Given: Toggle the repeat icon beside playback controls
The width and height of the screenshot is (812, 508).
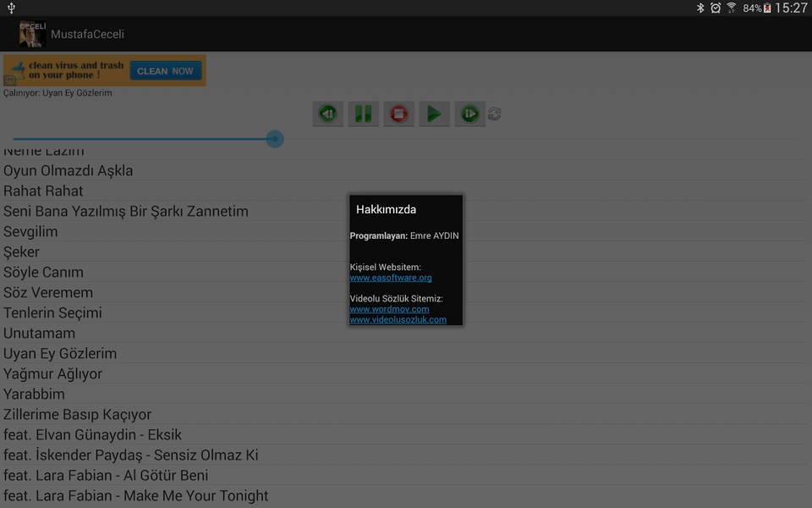Looking at the screenshot, I should (x=495, y=114).
